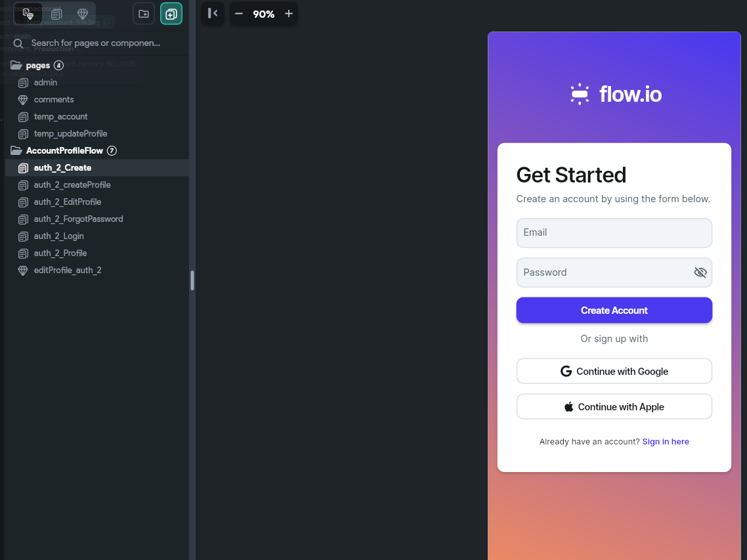Viewport: 747px width, 560px height.
Task: Click the Create Account button
Action: pos(614,311)
